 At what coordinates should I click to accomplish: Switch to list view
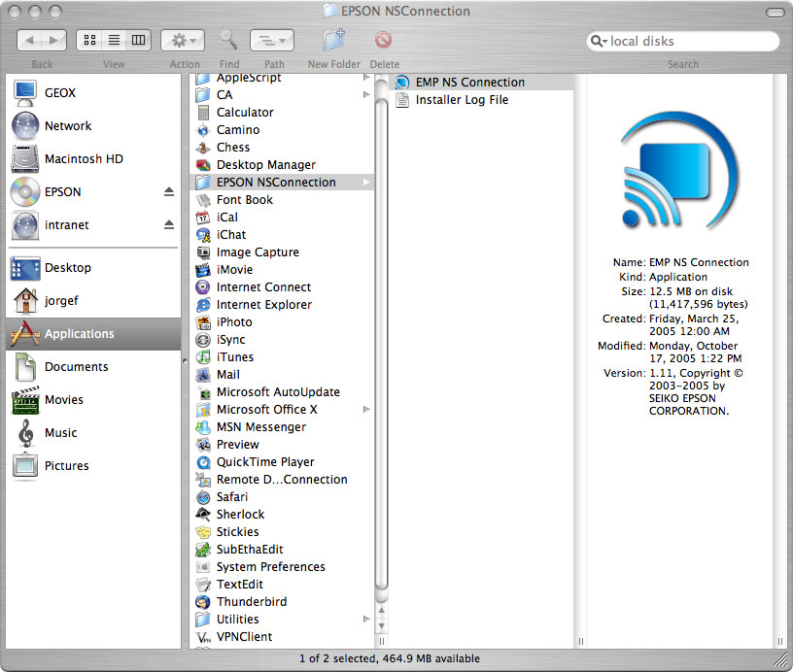(x=115, y=41)
